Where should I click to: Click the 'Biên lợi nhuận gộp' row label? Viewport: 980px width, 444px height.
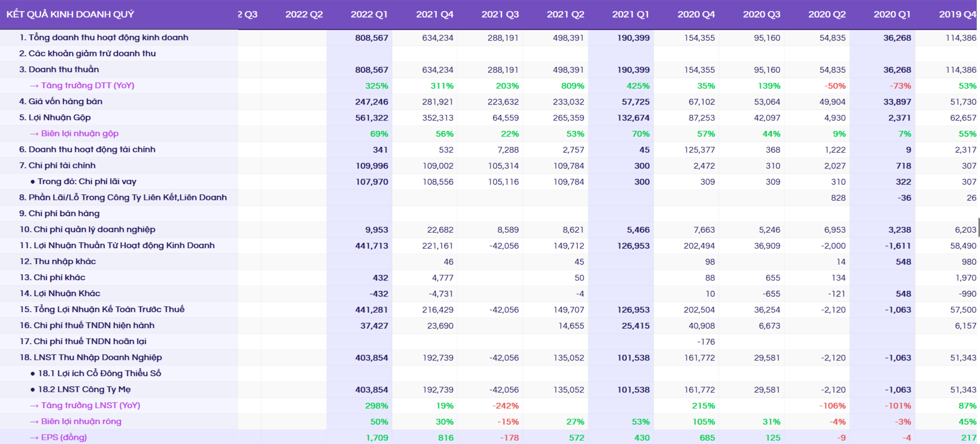click(80, 134)
